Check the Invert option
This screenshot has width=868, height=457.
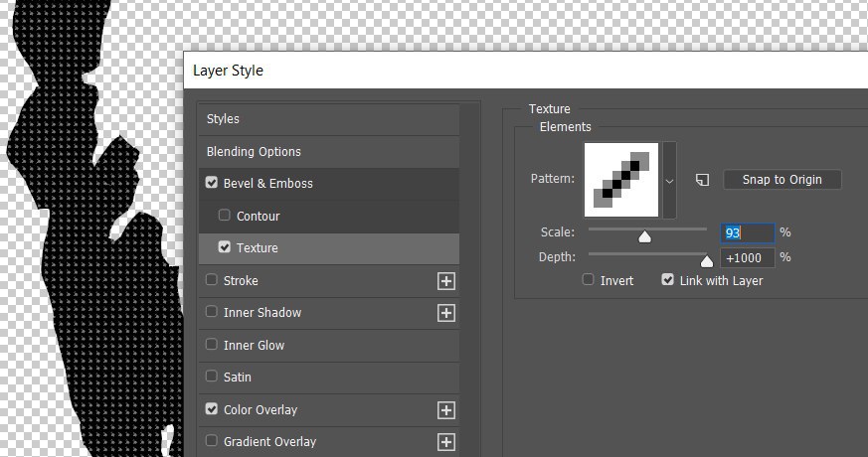click(588, 279)
